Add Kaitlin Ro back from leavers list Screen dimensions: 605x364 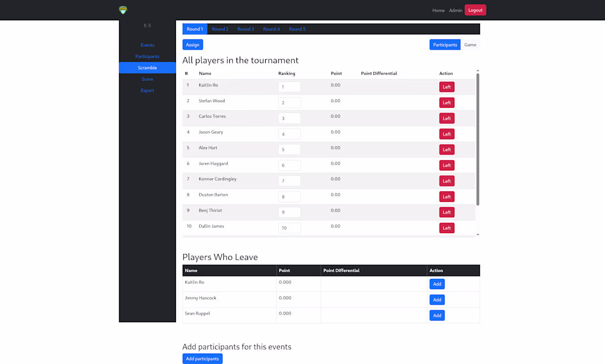[437, 284]
